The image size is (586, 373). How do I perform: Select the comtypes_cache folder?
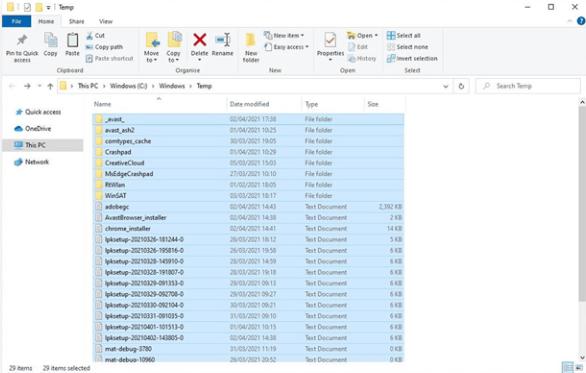(x=248, y=141)
